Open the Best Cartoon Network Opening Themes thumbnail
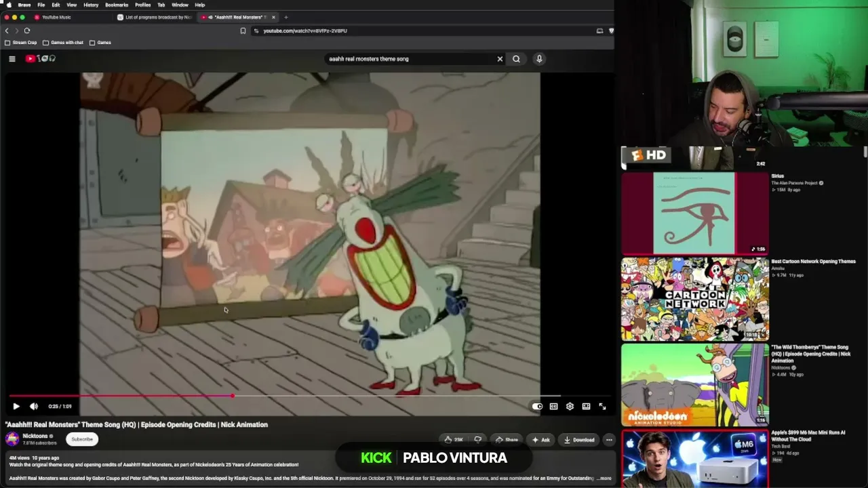The image size is (868, 488). tap(695, 299)
